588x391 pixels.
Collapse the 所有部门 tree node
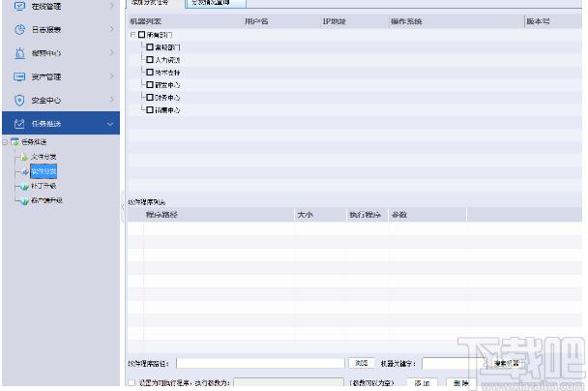coord(132,35)
